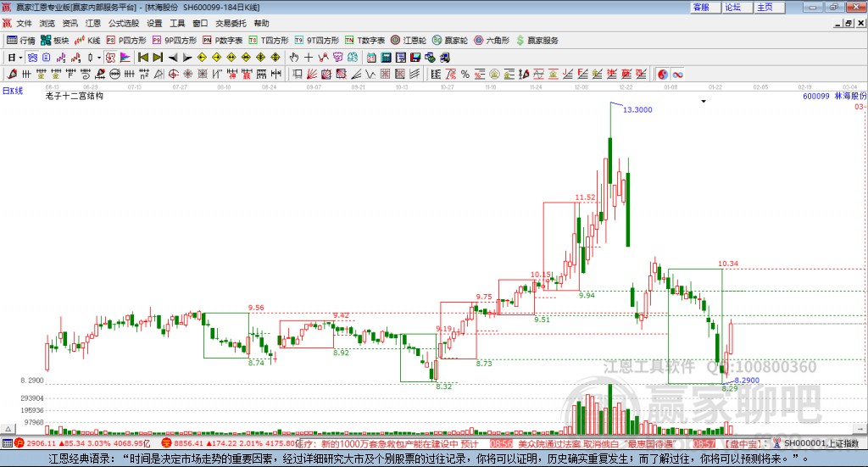This screenshot has height=467, width=868.
Task: Click the floppy disk save icon
Action: [415, 58]
